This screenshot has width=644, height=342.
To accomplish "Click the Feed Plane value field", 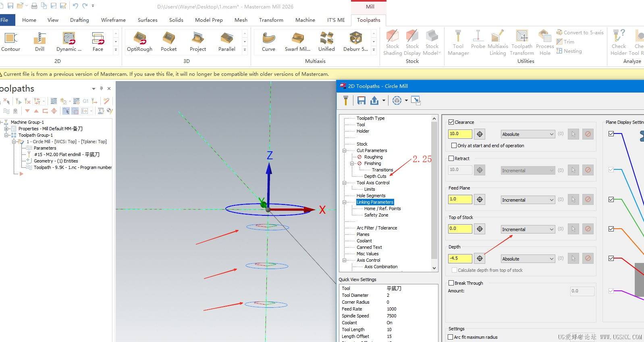I will (x=460, y=199).
